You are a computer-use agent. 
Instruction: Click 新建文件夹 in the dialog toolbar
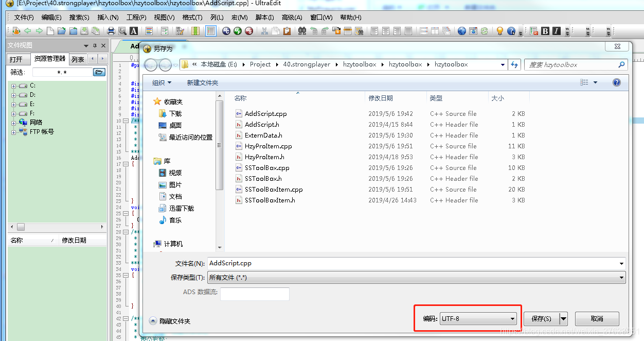[x=202, y=82]
